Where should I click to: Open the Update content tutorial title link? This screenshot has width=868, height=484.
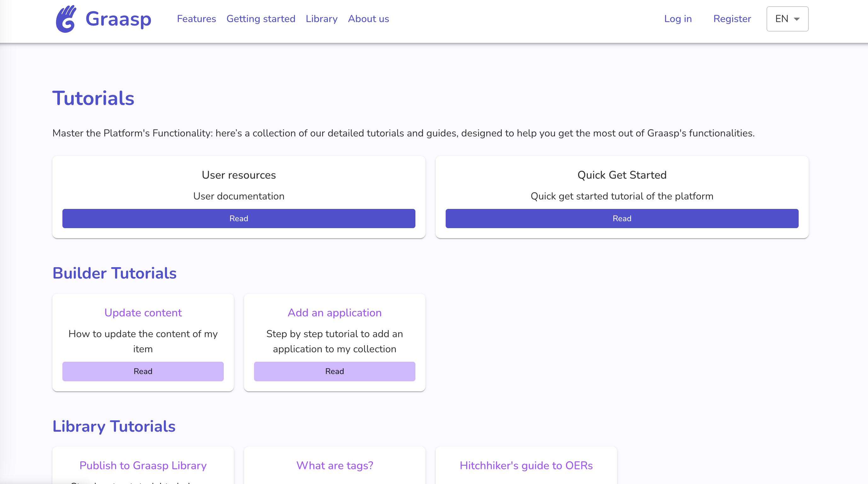click(x=143, y=313)
